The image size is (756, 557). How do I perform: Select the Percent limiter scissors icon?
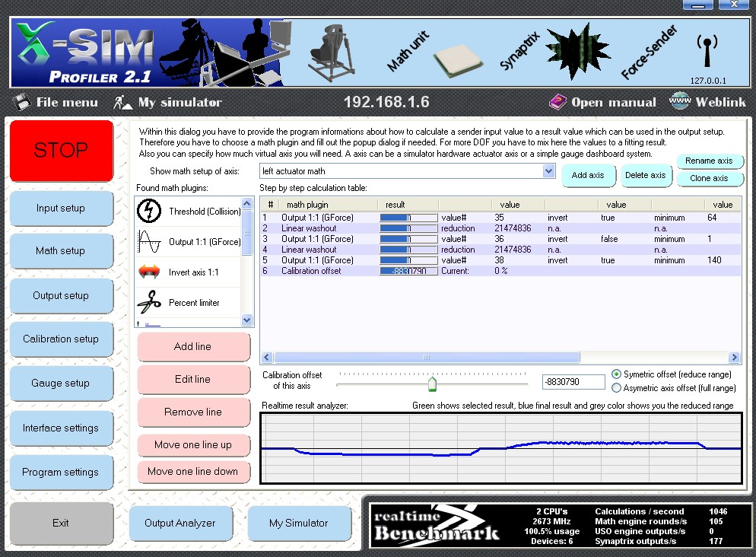(x=149, y=302)
